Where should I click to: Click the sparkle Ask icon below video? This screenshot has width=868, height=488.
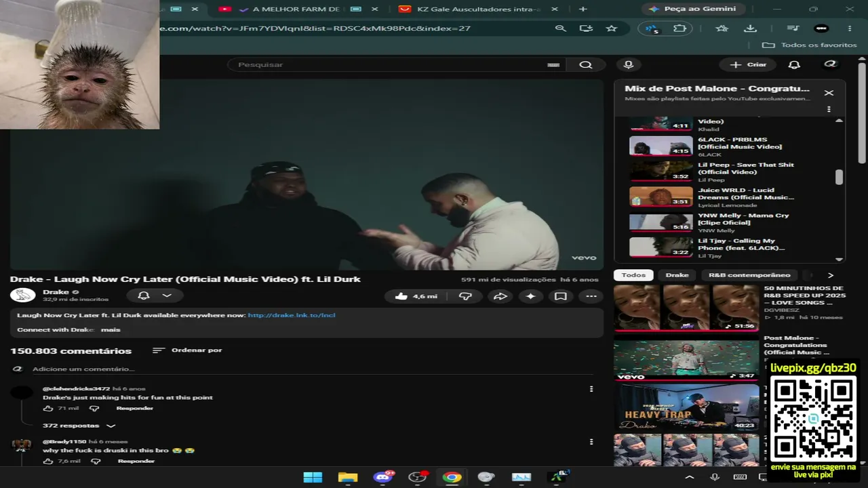click(530, 296)
